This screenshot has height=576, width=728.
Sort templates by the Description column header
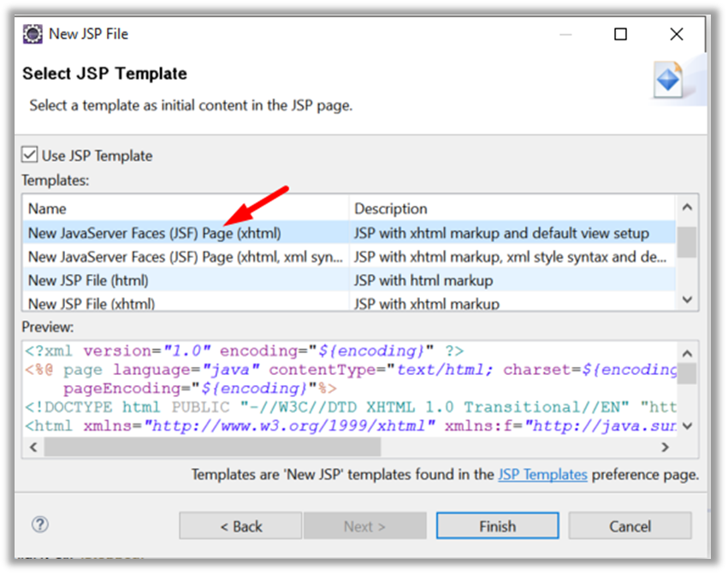coord(512,208)
